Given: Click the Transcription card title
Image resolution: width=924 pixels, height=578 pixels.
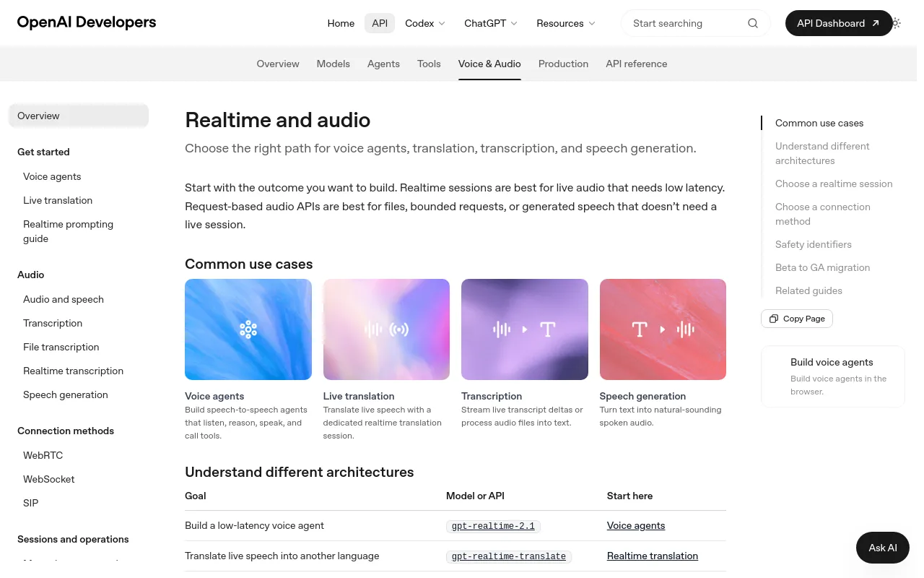Looking at the screenshot, I should (x=492, y=396).
